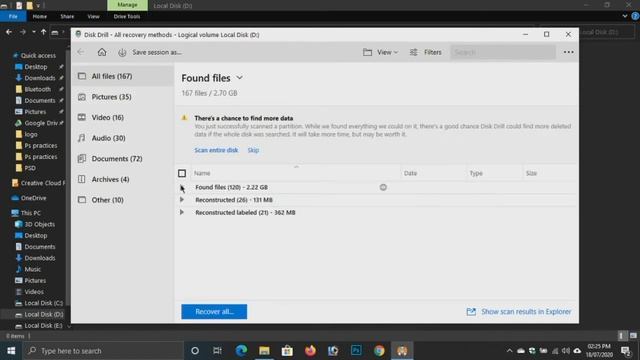The height and width of the screenshot is (360, 640).
Task: Open Microsoft Edge from taskbar
Action: tap(241, 351)
